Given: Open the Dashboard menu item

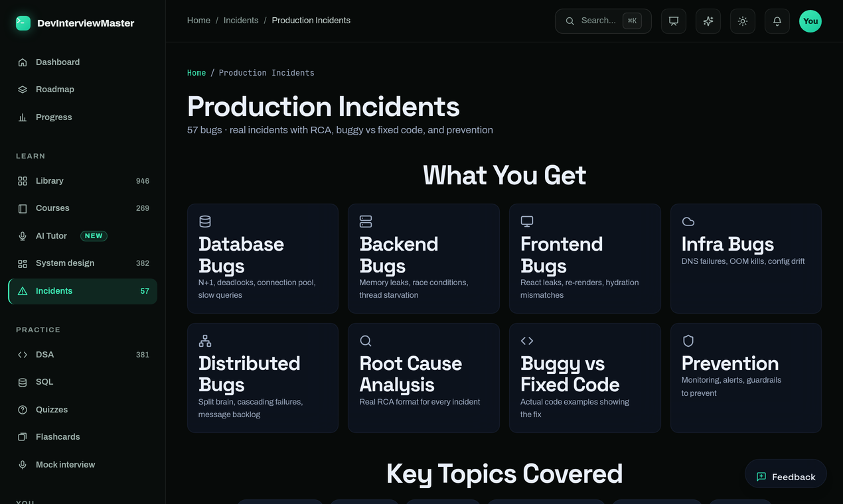Looking at the screenshot, I should [x=83, y=62].
